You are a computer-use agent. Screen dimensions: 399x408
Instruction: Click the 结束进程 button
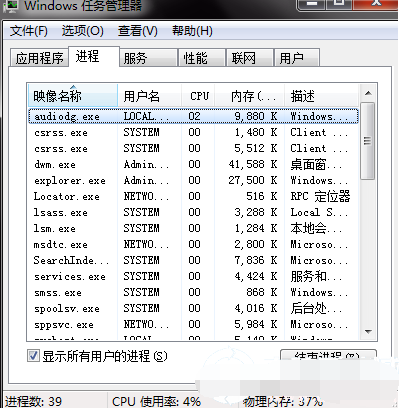click(x=328, y=355)
